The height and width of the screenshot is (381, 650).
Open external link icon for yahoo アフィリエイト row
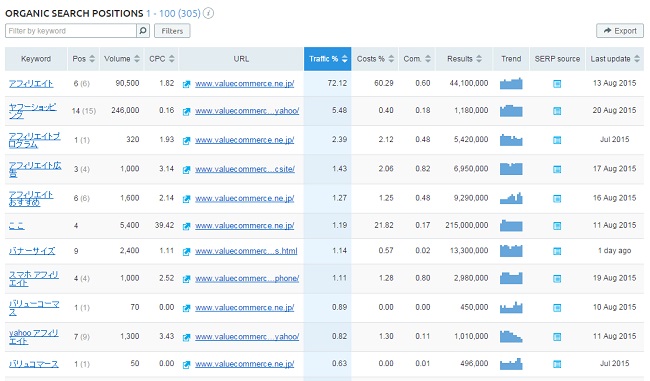187,337
